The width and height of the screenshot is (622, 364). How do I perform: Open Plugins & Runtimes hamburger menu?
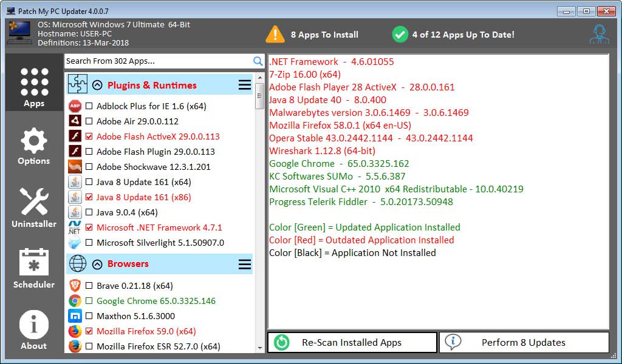(x=245, y=85)
